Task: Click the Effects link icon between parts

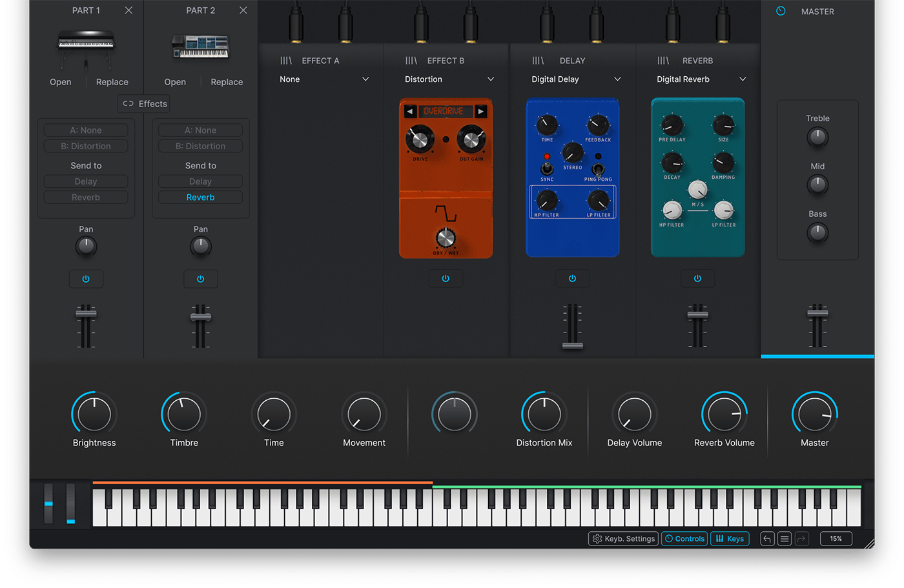Action: pyautogui.click(x=128, y=104)
